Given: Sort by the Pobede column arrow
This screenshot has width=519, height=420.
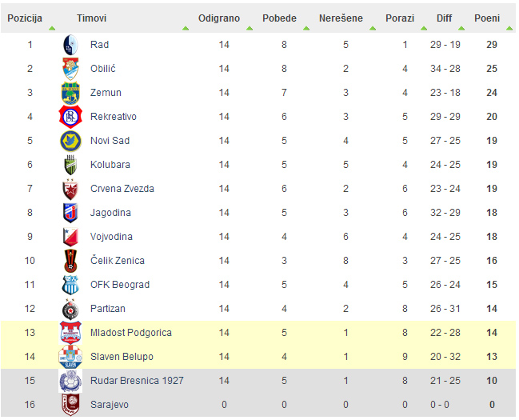Looking at the screenshot, I should [306, 28].
